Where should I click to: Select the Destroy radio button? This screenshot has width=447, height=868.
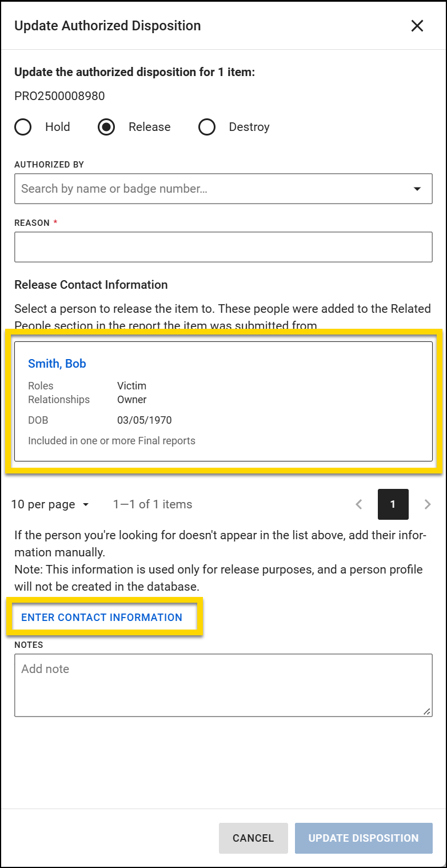coord(207,127)
